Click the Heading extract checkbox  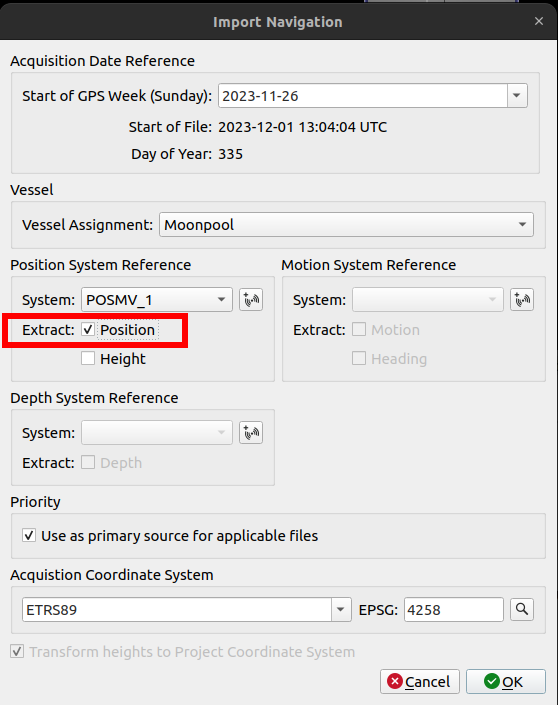tap(359, 358)
